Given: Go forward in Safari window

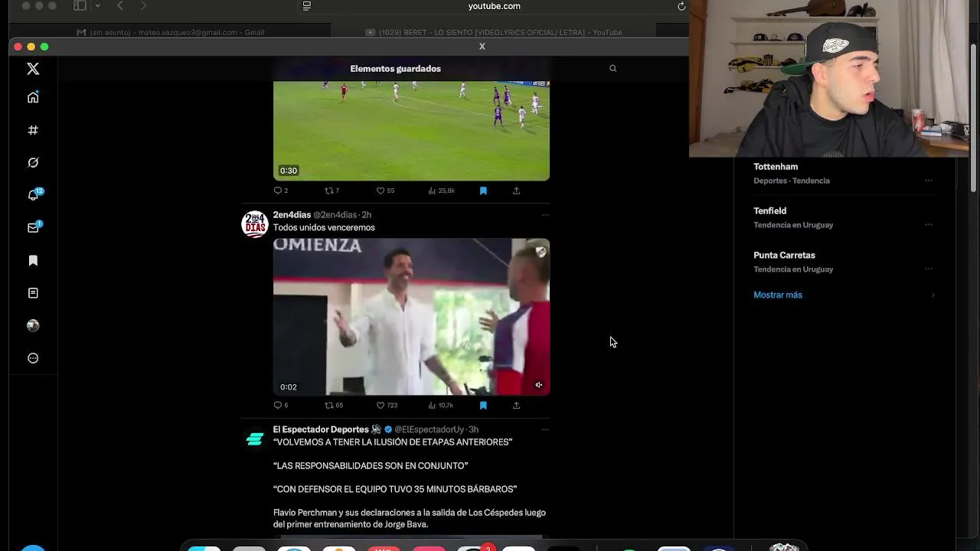Looking at the screenshot, I should pyautogui.click(x=143, y=5).
